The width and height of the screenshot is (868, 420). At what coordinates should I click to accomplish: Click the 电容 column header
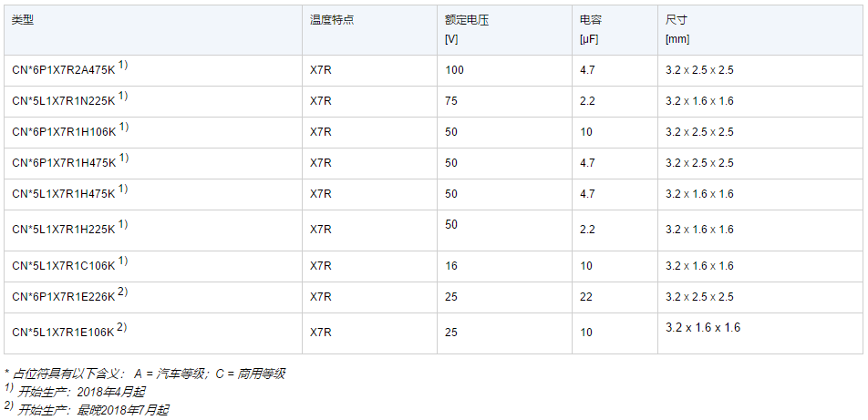pyautogui.click(x=591, y=20)
